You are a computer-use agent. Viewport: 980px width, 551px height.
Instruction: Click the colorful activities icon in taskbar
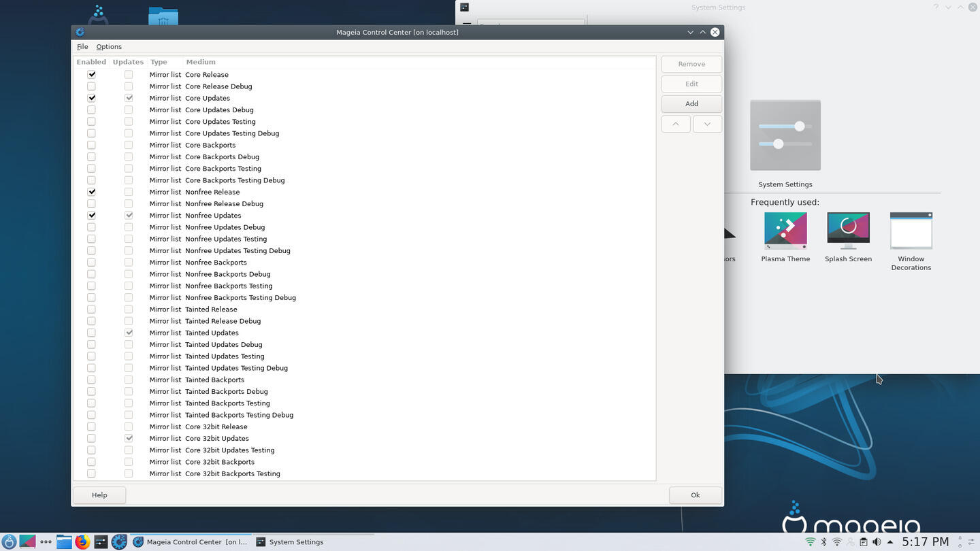[27, 542]
